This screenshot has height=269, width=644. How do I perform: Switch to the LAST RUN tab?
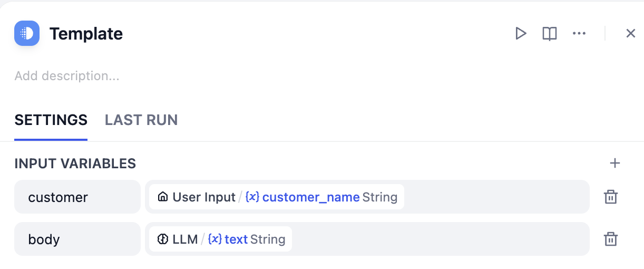click(141, 120)
